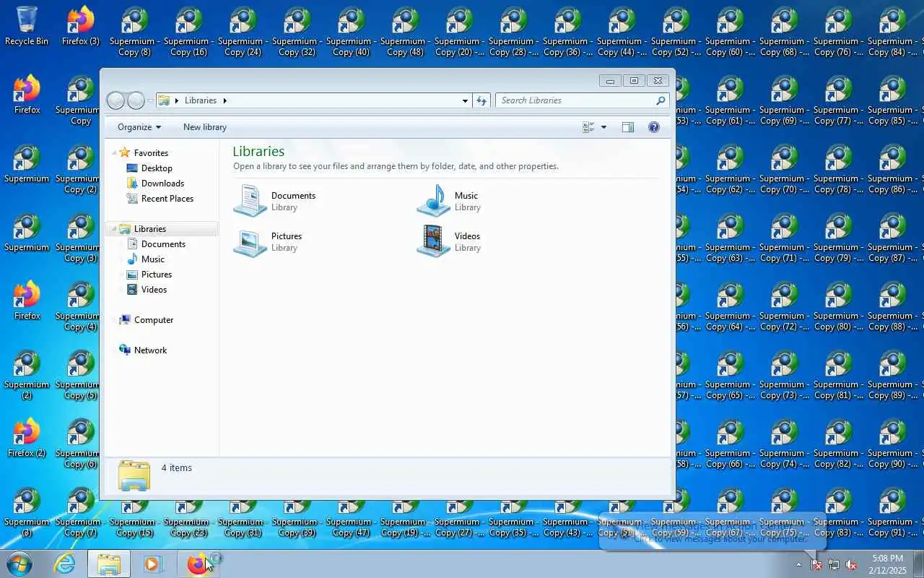Select Supermium - Copy (65) desktop shortcut

pos(731,375)
